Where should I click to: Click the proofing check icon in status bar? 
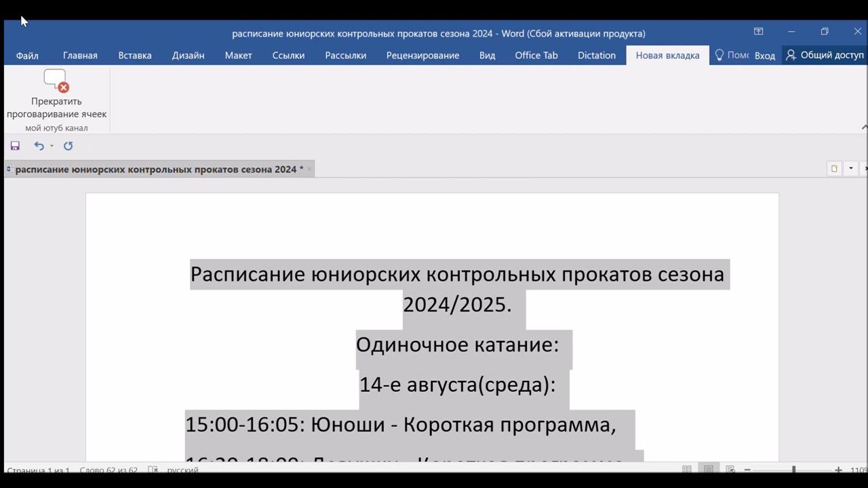(x=153, y=470)
